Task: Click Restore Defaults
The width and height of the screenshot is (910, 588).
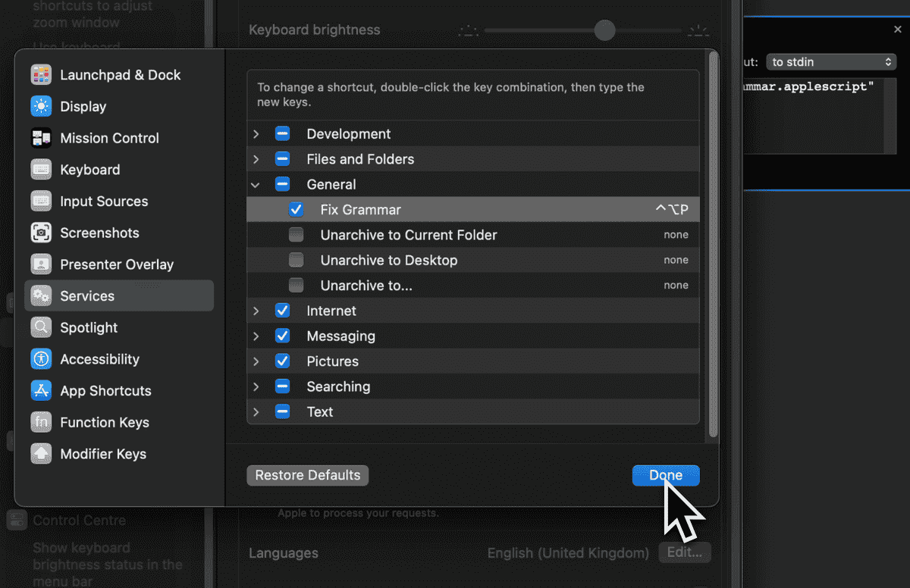Action: tap(307, 475)
